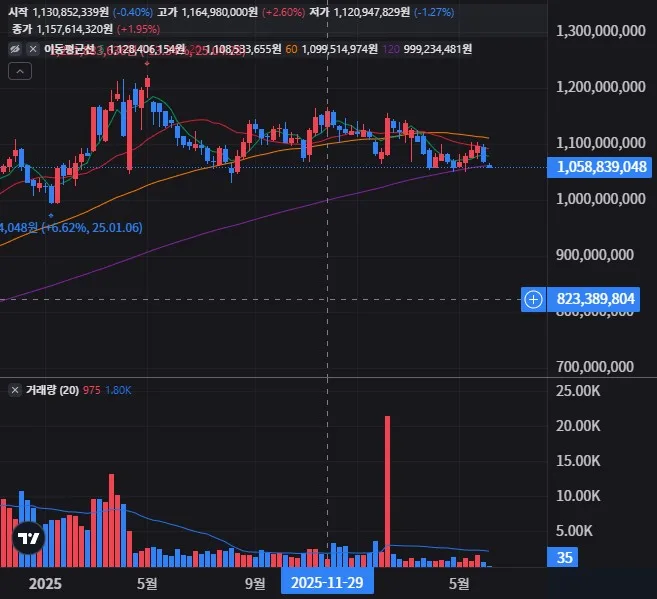Click the 거래량 (20) indicator label
Viewport: 657px width, 599px height.
(x=52, y=390)
